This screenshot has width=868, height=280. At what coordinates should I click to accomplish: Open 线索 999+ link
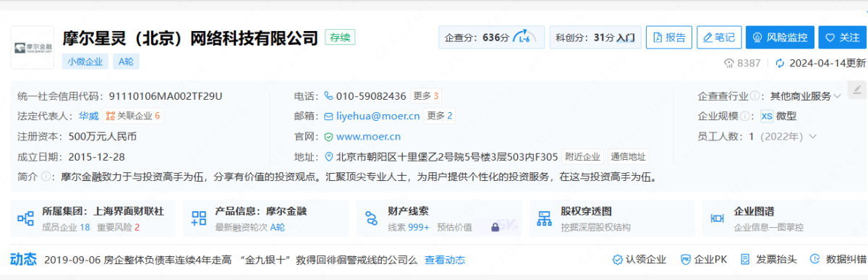tap(409, 226)
